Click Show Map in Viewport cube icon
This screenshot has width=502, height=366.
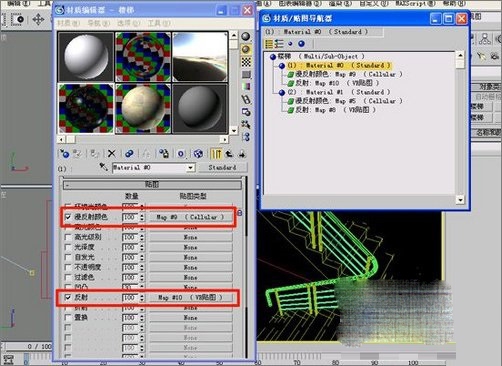[198, 154]
